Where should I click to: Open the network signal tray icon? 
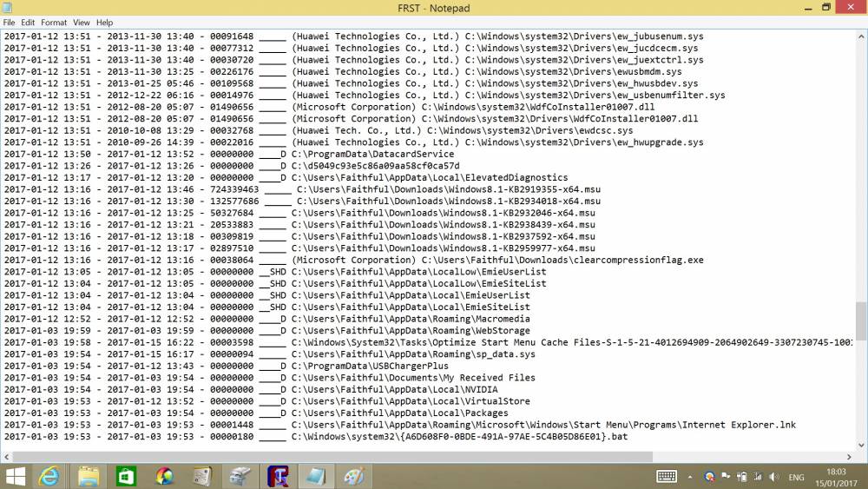tap(758, 477)
